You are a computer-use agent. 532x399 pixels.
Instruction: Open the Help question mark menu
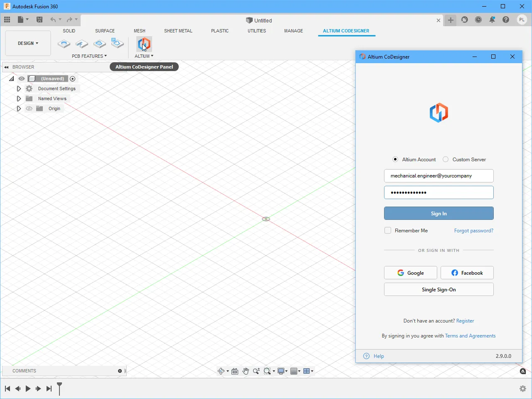[506, 20]
